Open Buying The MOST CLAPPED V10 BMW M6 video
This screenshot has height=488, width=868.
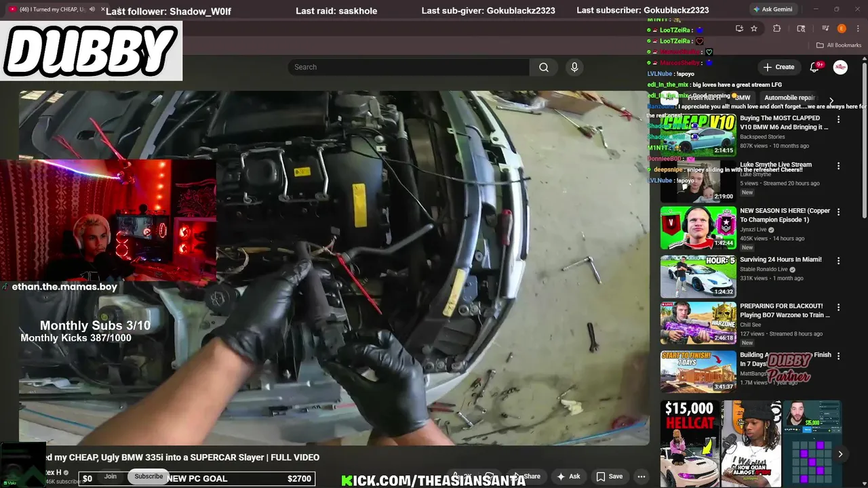coord(784,123)
